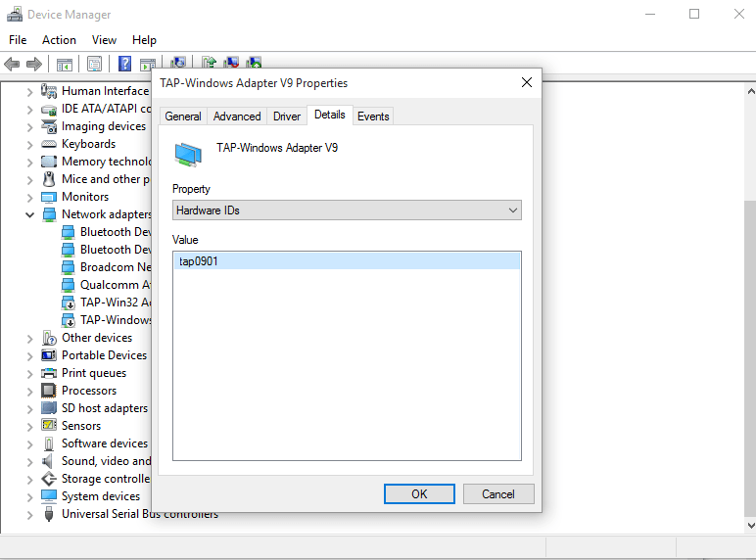Click the Forward arrow in Device Manager toolbar
Viewport: 756px width, 560px height.
[33, 64]
